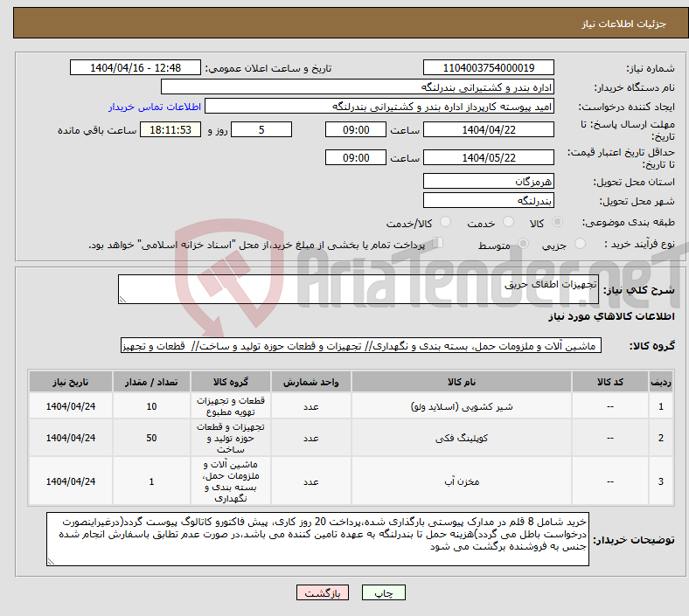This screenshot has width=689, height=616.
Task: Click the تاریخ نیاز column header
Action: 71,382
